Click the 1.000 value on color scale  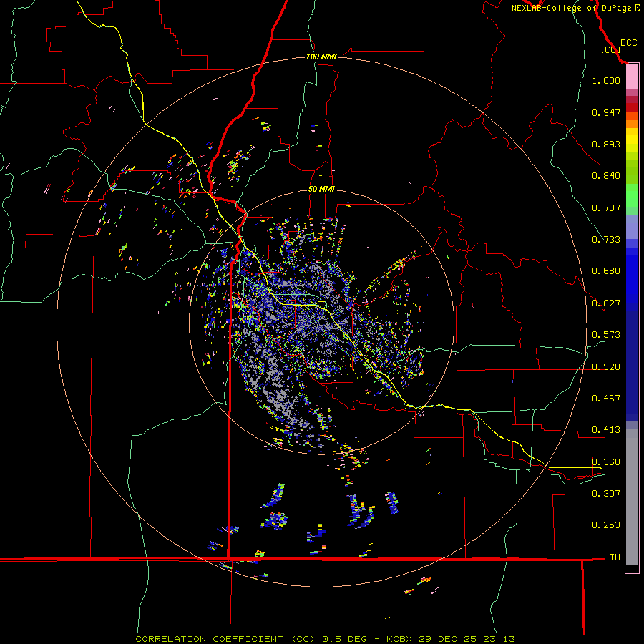(606, 80)
